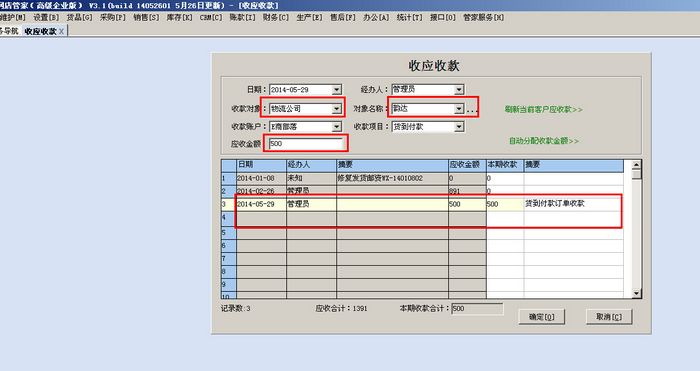Expand the 对象名称 dropdown arrow
700x371 pixels.
click(459, 108)
